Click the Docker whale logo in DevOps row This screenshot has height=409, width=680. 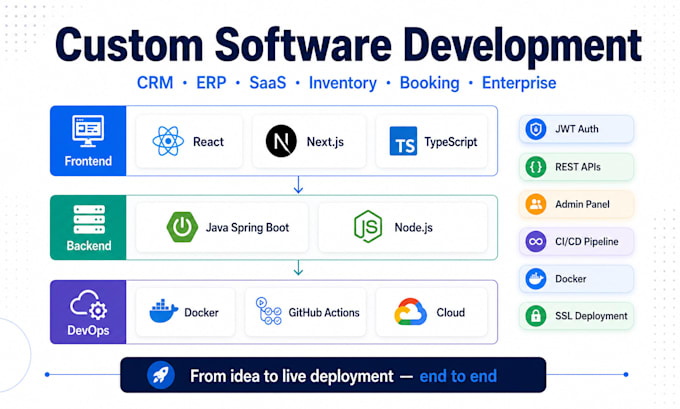point(163,311)
